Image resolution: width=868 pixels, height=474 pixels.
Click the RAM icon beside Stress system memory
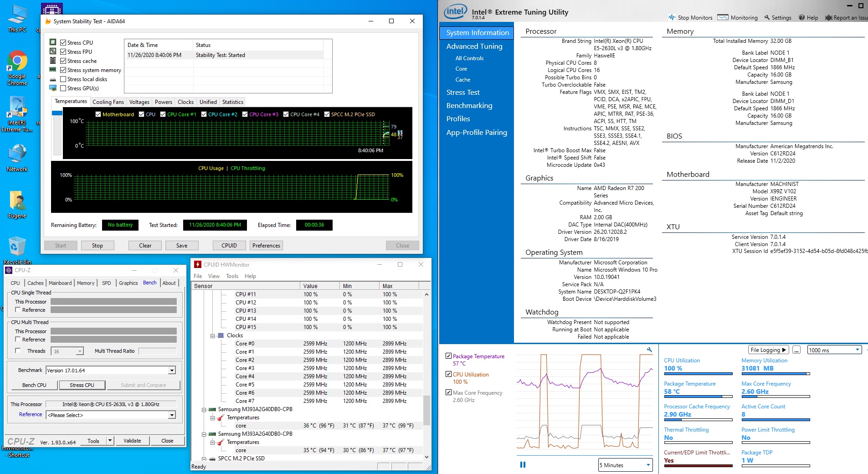pyautogui.click(x=53, y=70)
